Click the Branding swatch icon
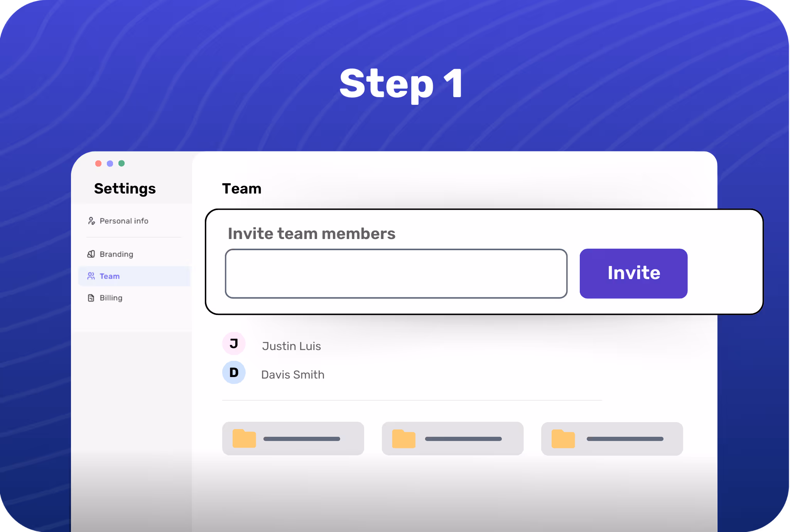The width and height of the screenshot is (790, 532). (91, 254)
